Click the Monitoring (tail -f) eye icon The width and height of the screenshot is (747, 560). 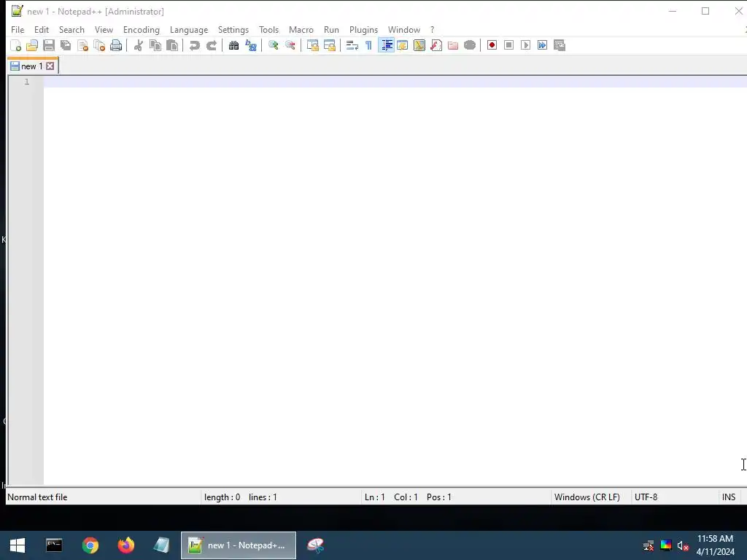coord(470,45)
